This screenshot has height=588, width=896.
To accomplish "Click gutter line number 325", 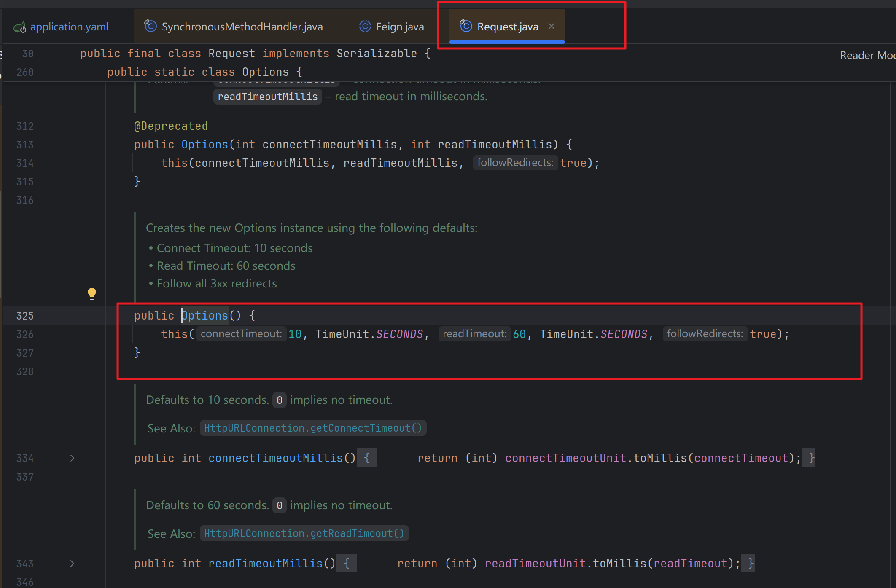I will pos(25,316).
